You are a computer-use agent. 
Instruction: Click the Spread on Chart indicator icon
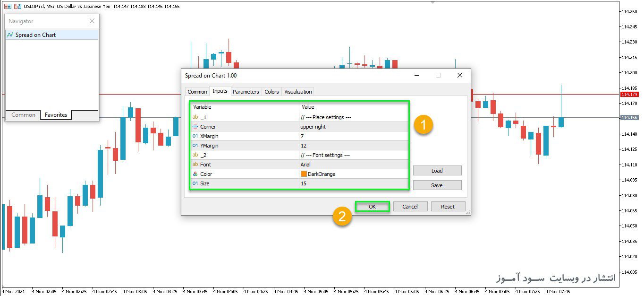(x=10, y=35)
